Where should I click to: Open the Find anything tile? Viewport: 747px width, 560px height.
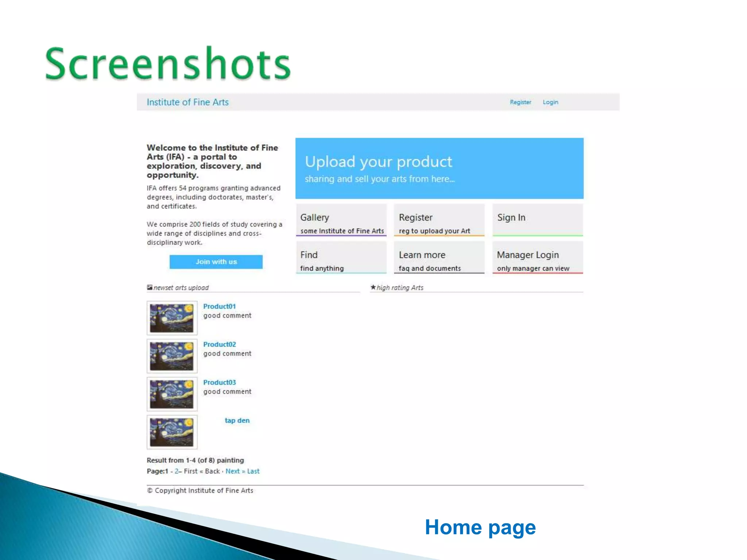click(341, 258)
